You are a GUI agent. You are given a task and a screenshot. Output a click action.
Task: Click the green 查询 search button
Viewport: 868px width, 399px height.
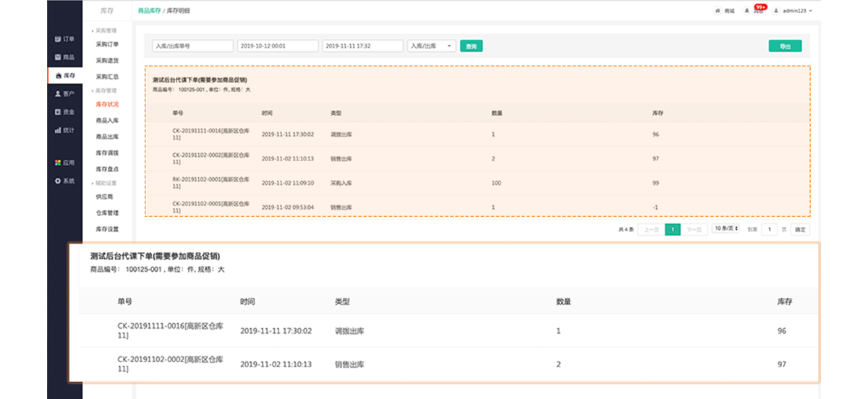click(x=472, y=46)
